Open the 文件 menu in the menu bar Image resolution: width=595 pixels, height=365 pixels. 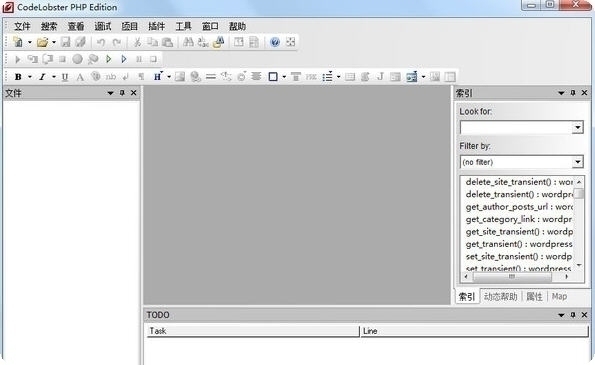point(22,26)
